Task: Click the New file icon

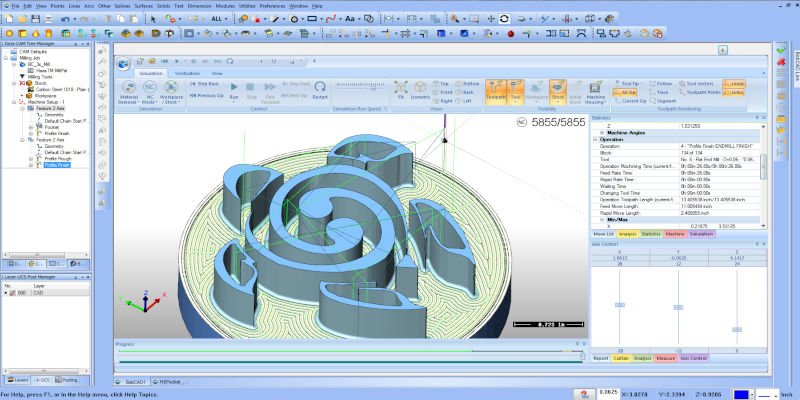Action: pyautogui.click(x=9, y=19)
